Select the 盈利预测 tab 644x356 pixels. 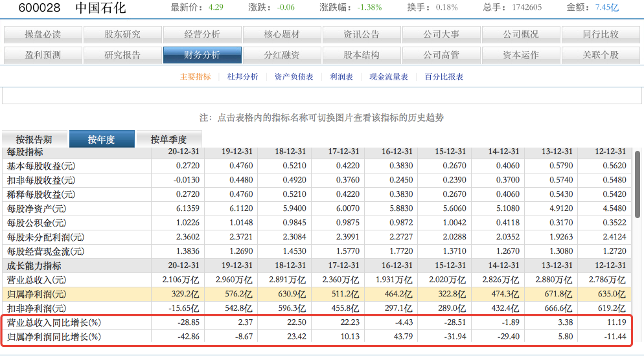click(43, 55)
